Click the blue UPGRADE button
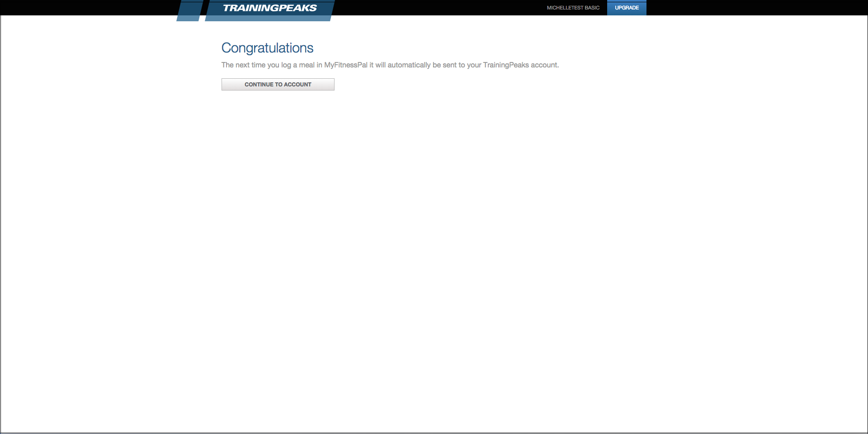This screenshot has height=434, width=868. [x=627, y=8]
